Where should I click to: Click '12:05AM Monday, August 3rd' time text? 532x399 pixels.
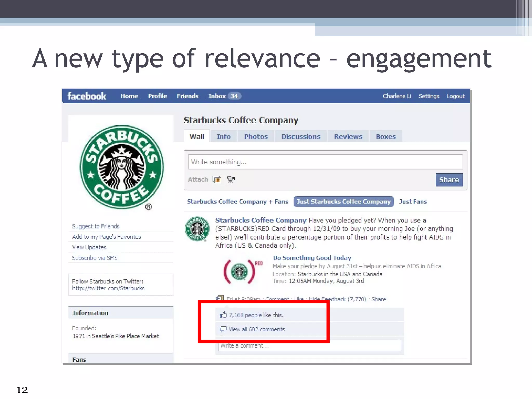tap(327, 281)
